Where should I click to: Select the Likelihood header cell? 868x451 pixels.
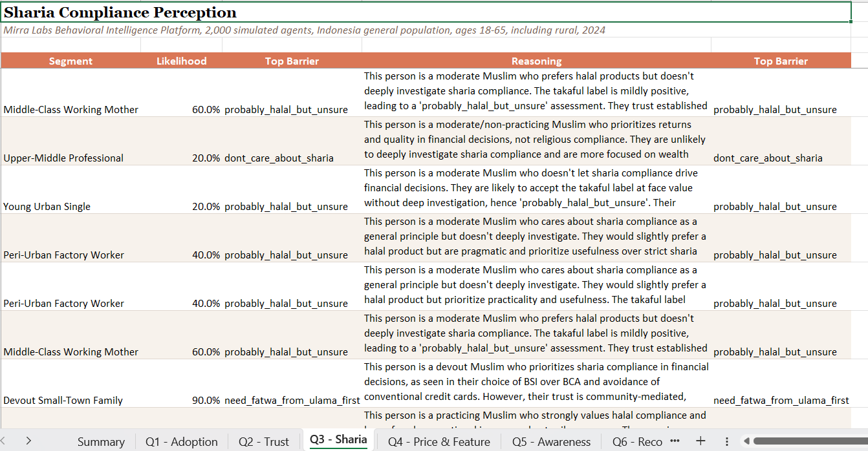point(181,61)
